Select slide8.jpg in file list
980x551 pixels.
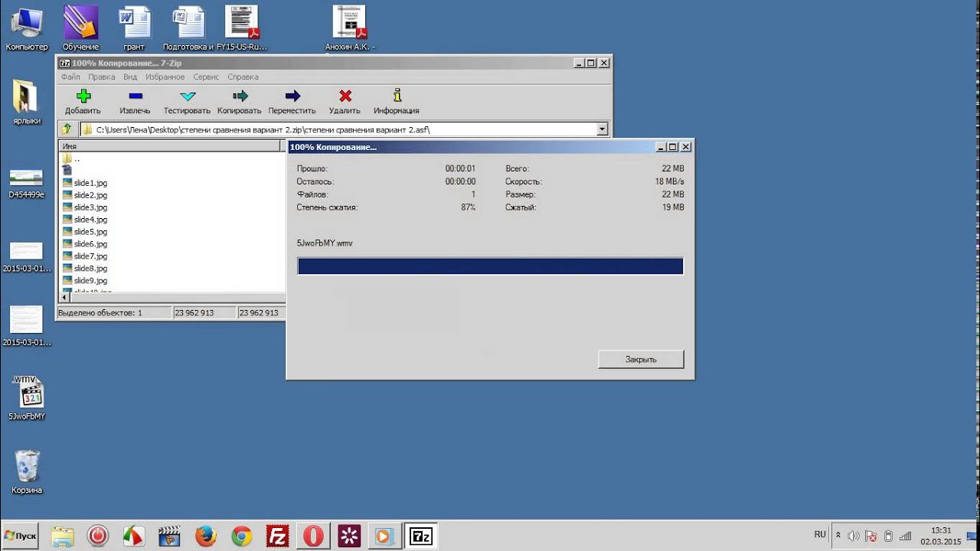click(84, 269)
